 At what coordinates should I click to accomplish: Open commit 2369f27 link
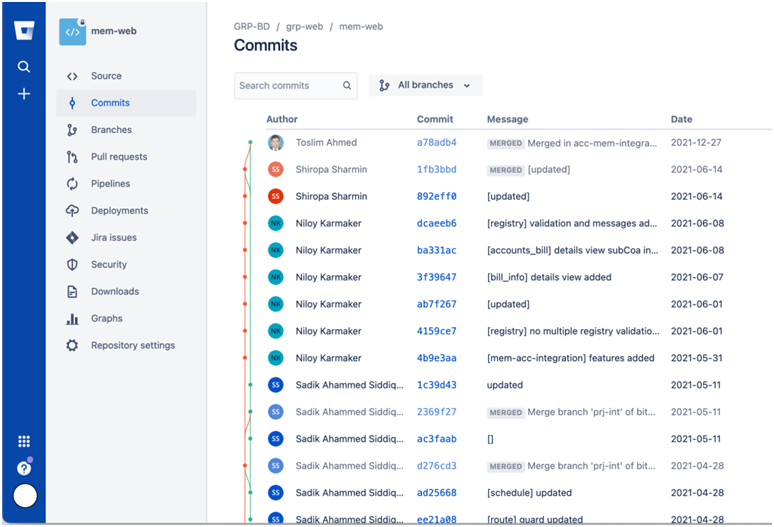(x=436, y=412)
